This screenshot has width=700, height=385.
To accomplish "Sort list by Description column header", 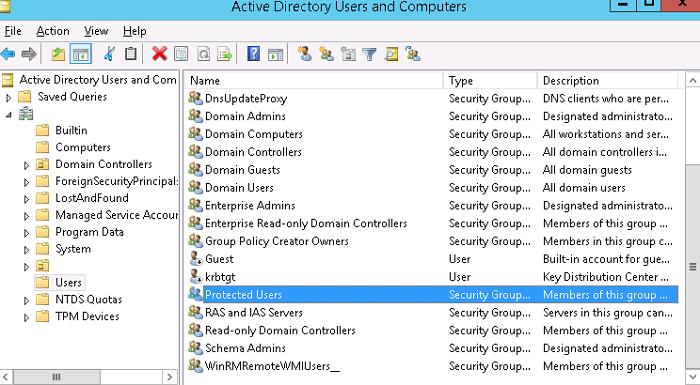I will click(x=608, y=80).
